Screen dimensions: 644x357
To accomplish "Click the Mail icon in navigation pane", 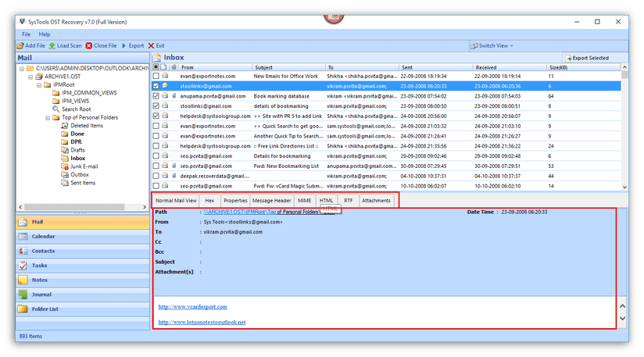I will pos(23,222).
